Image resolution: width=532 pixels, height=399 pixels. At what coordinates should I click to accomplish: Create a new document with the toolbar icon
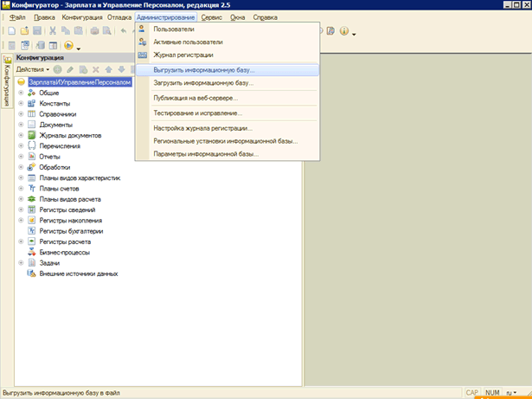pos(11,31)
